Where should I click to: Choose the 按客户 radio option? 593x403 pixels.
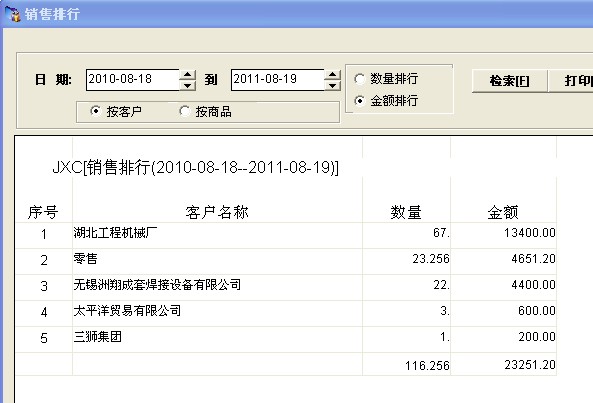(96, 112)
